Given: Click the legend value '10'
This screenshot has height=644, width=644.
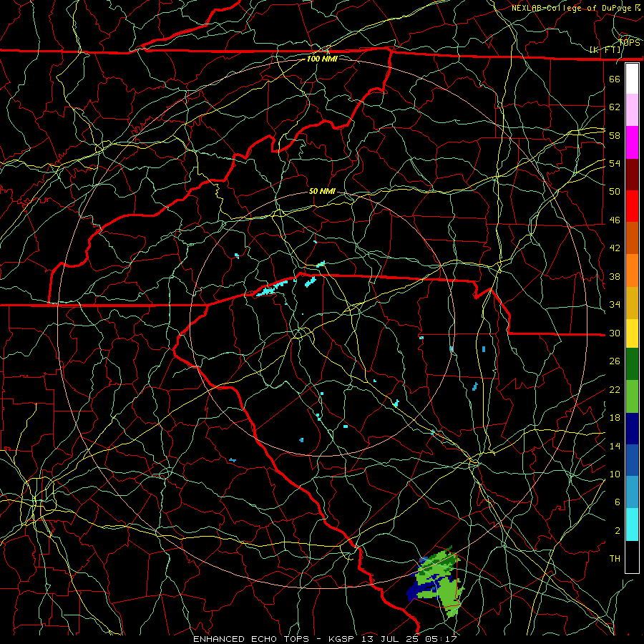Looking at the screenshot, I should point(615,474).
